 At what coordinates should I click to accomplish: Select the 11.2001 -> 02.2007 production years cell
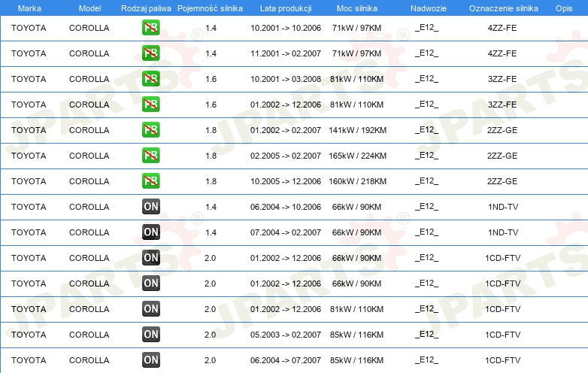point(285,54)
